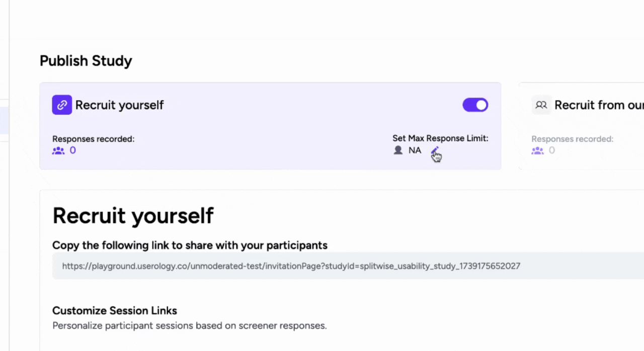The image size is (644, 351).
Task: Click the chain link icon on Recruit yourself card
Action: pos(62,105)
